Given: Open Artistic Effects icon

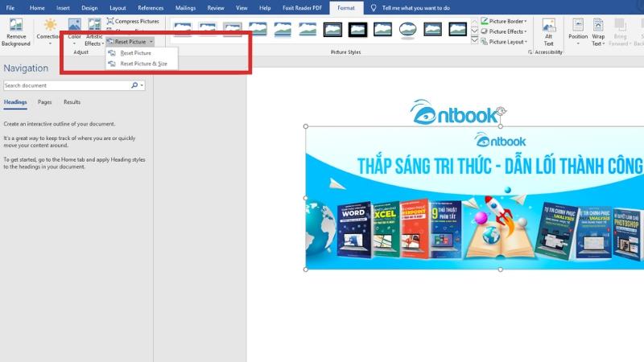Looking at the screenshot, I should tap(94, 25).
